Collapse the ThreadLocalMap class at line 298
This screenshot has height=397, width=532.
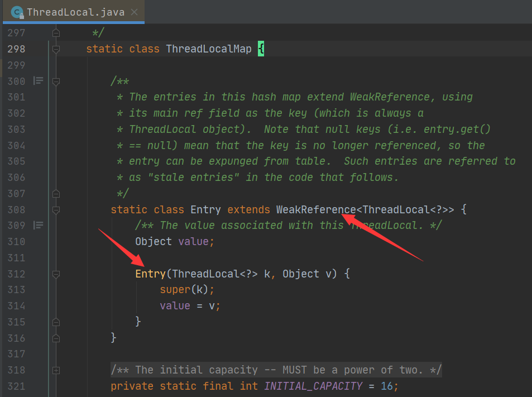click(55, 49)
